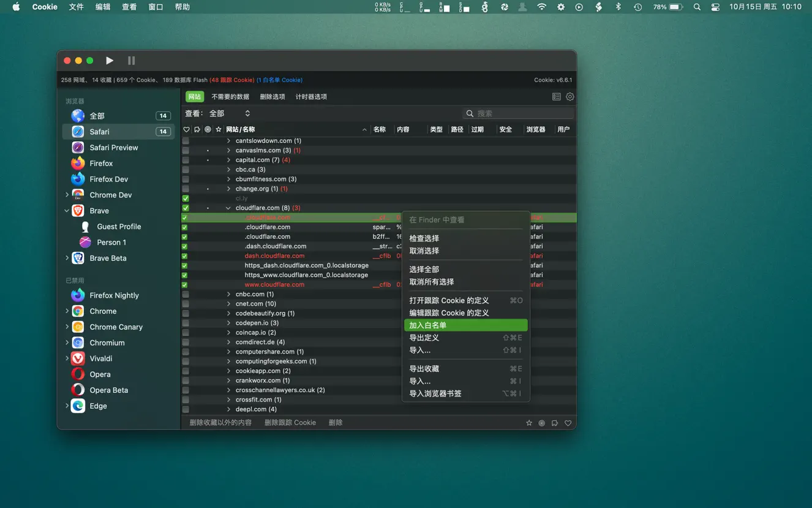This screenshot has height=508, width=812.
Task: Select the Safari browser icon in the sidebar
Action: [78, 132]
